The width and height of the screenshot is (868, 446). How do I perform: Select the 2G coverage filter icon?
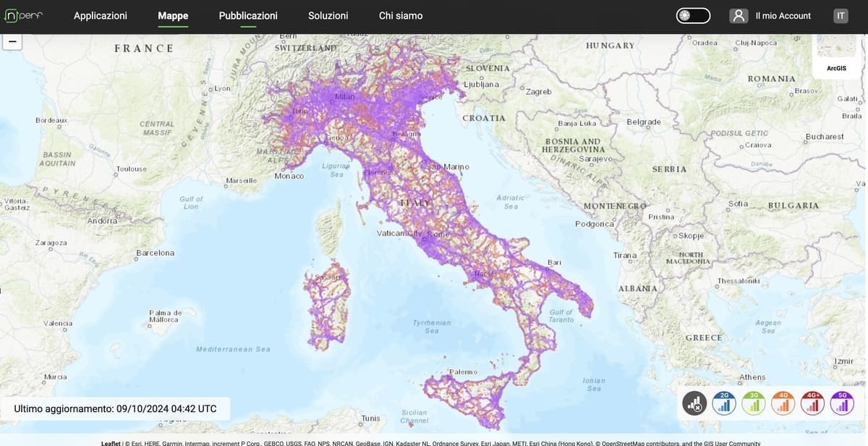point(723,403)
